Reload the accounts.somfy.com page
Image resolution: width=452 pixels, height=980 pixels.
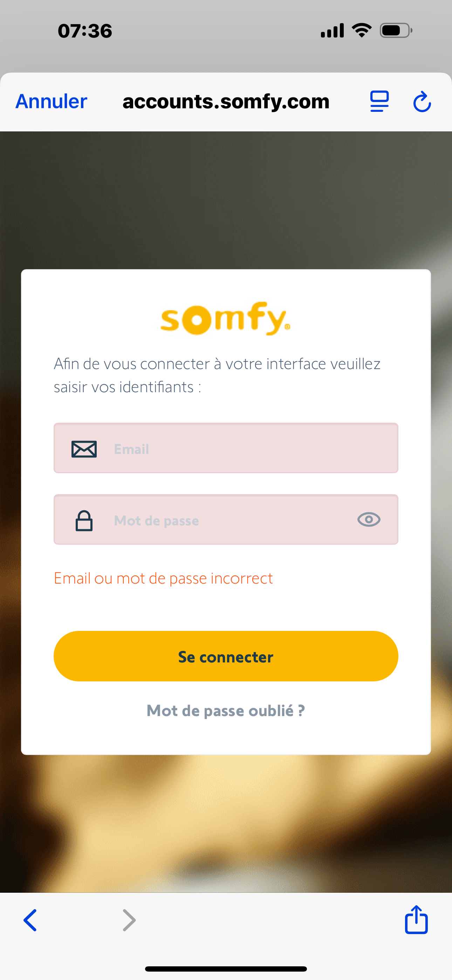(x=422, y=102)
